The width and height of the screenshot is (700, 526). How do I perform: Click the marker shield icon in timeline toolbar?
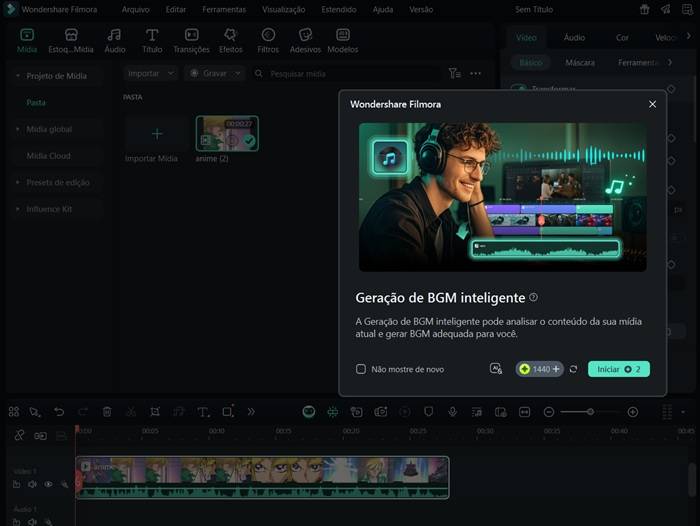(429, 412)
